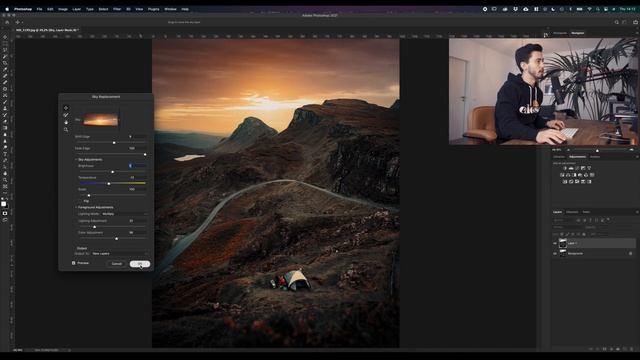
Task: Open the Window menu
Action: [x=170, y=9]
